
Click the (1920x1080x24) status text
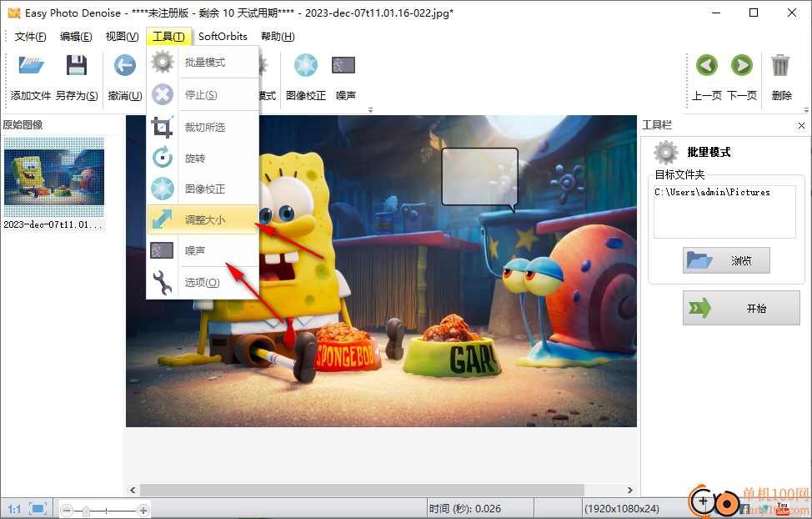pos(622,509)
